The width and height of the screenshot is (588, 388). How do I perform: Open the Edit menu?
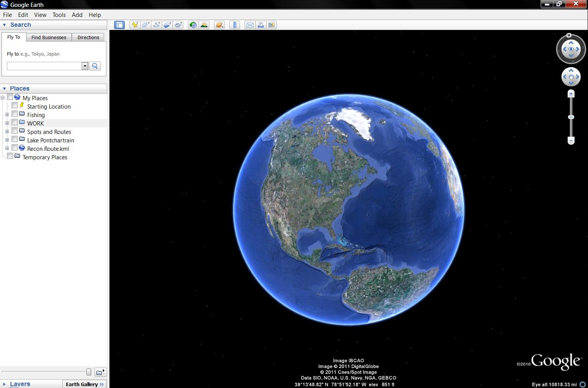[x=23, y=15]
